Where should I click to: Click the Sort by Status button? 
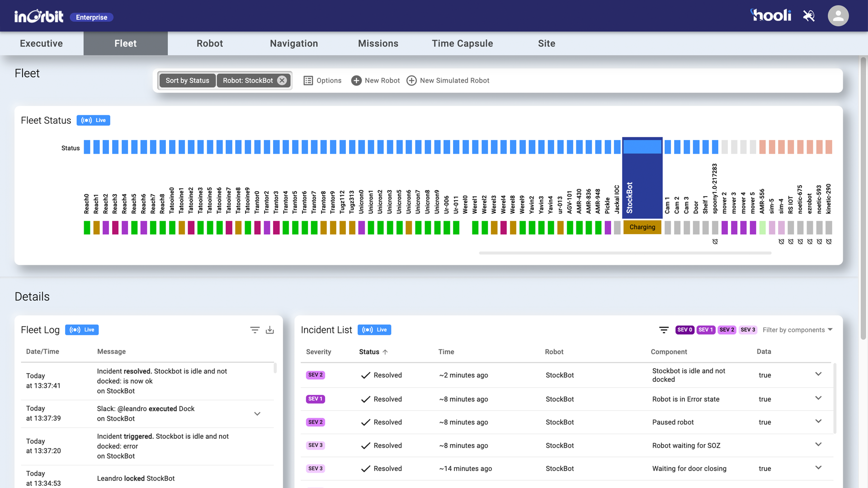click(x=187, y=80)
